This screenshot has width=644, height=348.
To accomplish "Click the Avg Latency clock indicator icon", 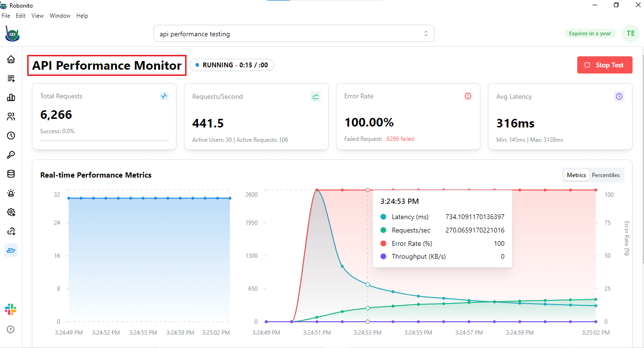I will (619, 96).
